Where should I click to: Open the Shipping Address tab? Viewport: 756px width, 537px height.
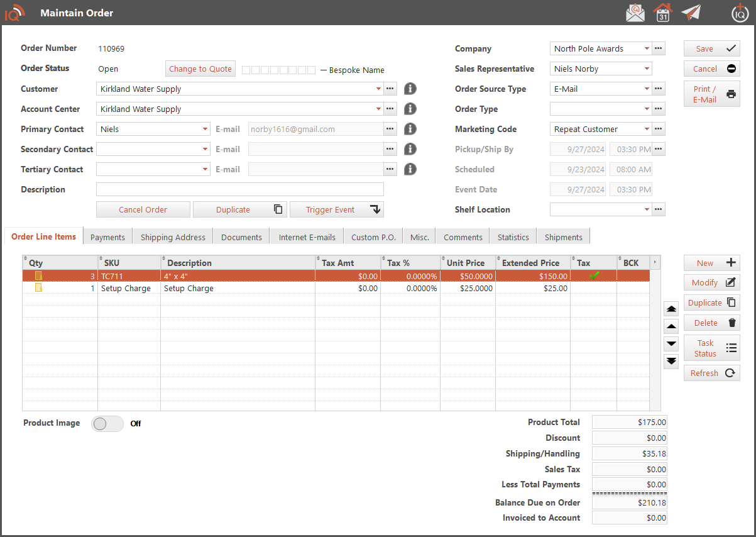point(173,237)
